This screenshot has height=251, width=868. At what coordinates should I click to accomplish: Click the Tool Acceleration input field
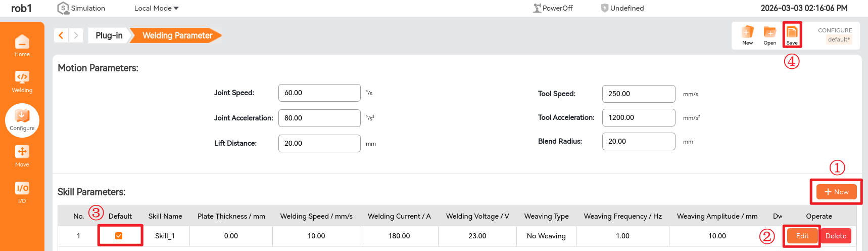pyautogui.click(x=638, y=117)
